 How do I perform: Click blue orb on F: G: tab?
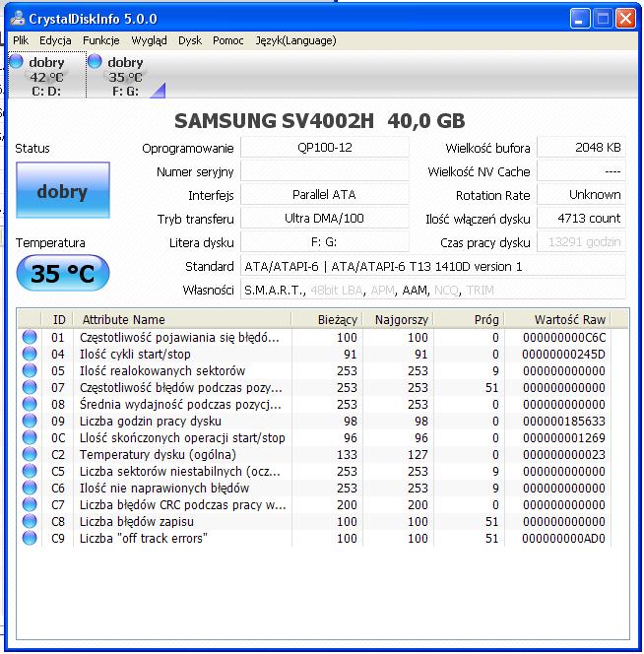[95, 61]
